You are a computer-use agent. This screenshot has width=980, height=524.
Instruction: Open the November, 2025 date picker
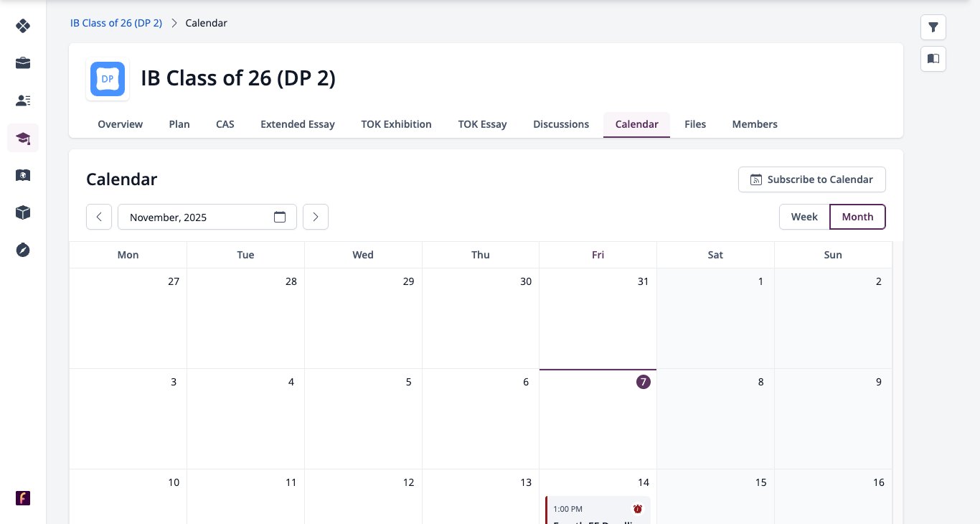point(207,217)
